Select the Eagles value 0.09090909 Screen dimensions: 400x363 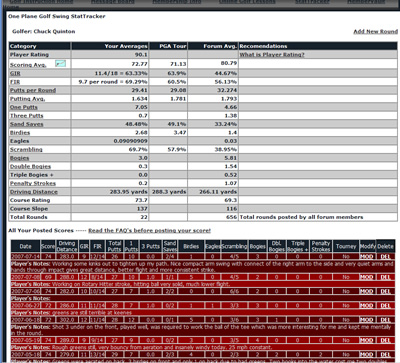tap(131, 141)
